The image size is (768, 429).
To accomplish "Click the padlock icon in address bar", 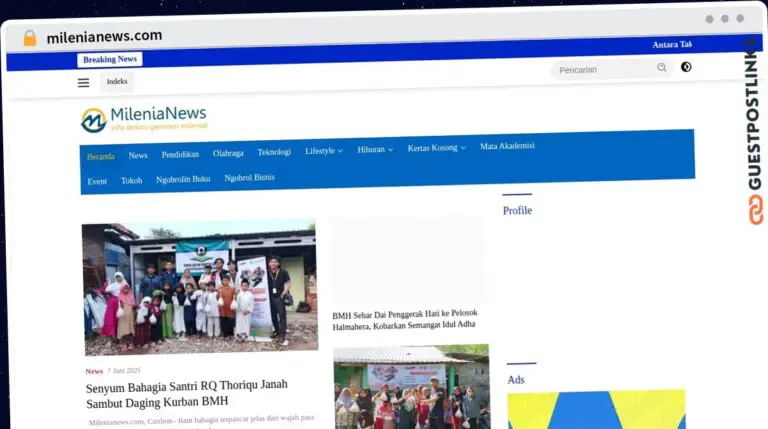I will (x=30, y=38).
